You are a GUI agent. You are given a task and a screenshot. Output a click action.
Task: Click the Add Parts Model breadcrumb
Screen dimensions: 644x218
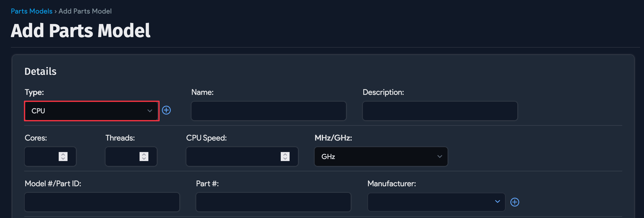point(85,11)
